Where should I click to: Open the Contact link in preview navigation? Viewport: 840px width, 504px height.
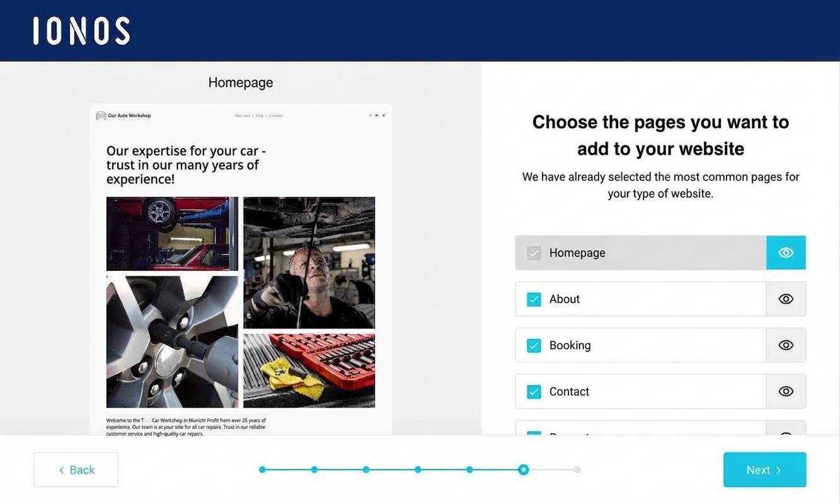(x=275, y=116)
